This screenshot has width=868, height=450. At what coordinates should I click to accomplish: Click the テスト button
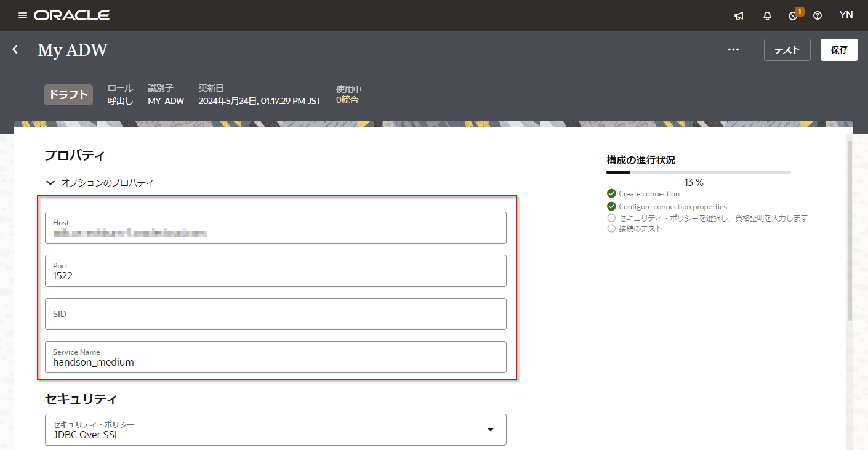tap(787, 50)
